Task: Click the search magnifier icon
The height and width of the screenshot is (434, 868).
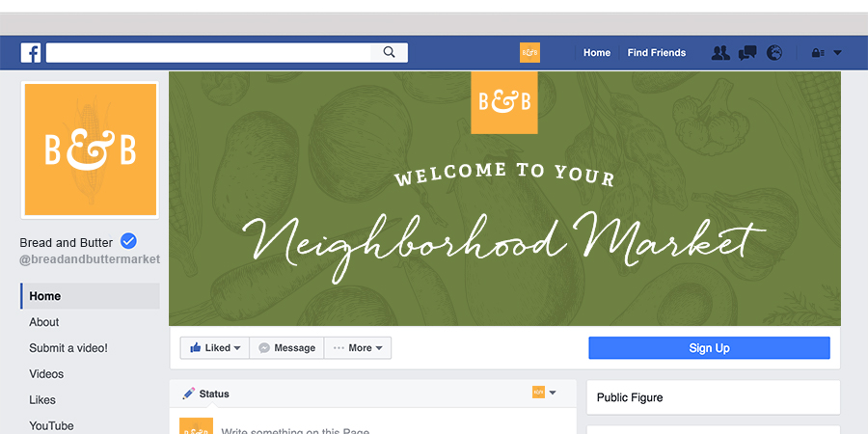Action: pos(390,53)
